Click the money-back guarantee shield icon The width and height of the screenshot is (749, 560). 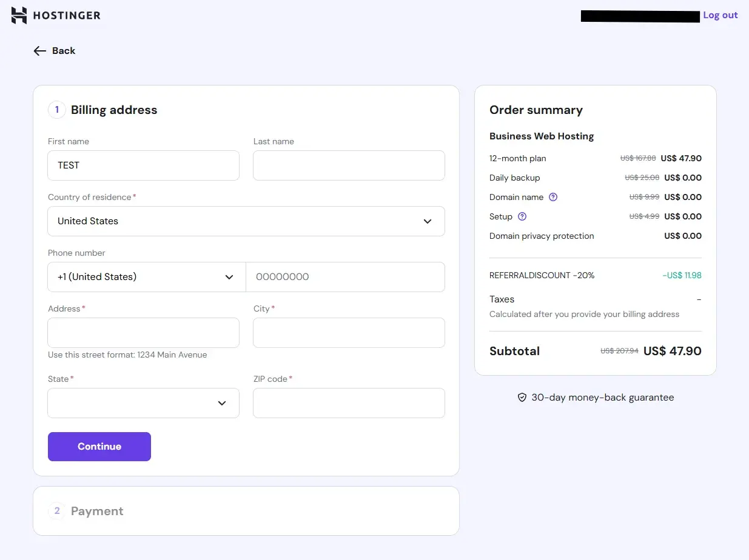pyautogui.click(x=522, y=398)
